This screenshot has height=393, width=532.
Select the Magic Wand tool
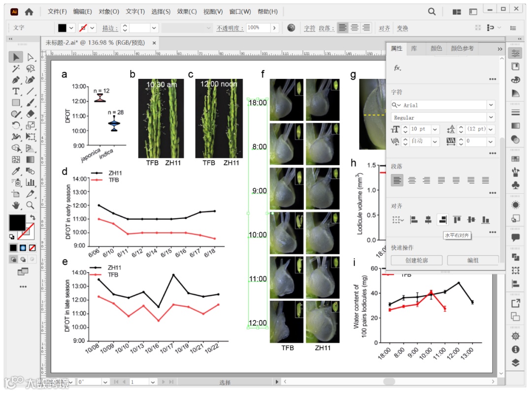(x=16, y=69)
